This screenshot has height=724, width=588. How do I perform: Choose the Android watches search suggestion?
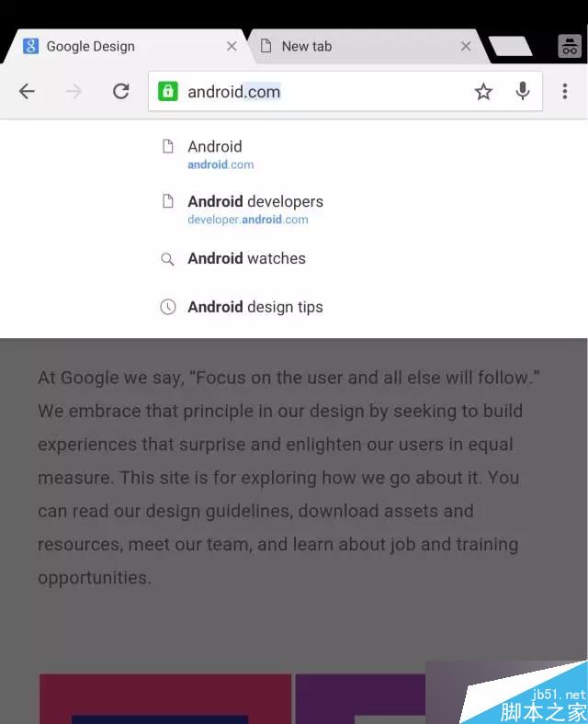pyautogui.click(x=246, y=258)
